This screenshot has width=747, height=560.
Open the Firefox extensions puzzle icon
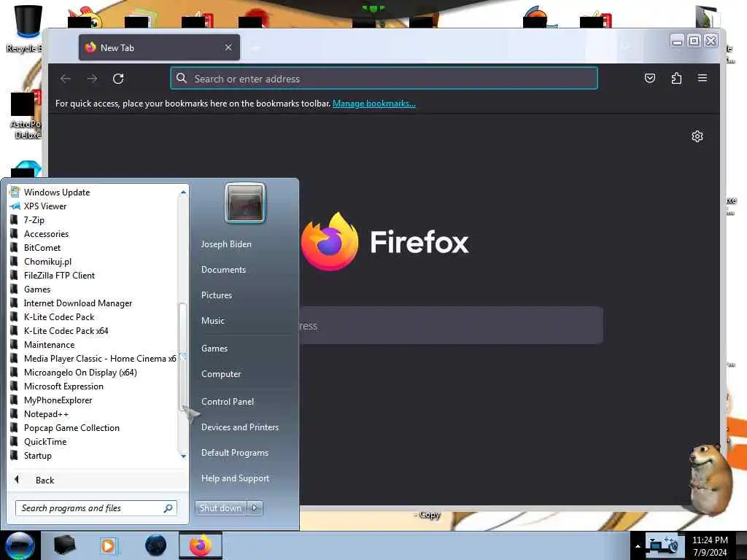point(676,78)
